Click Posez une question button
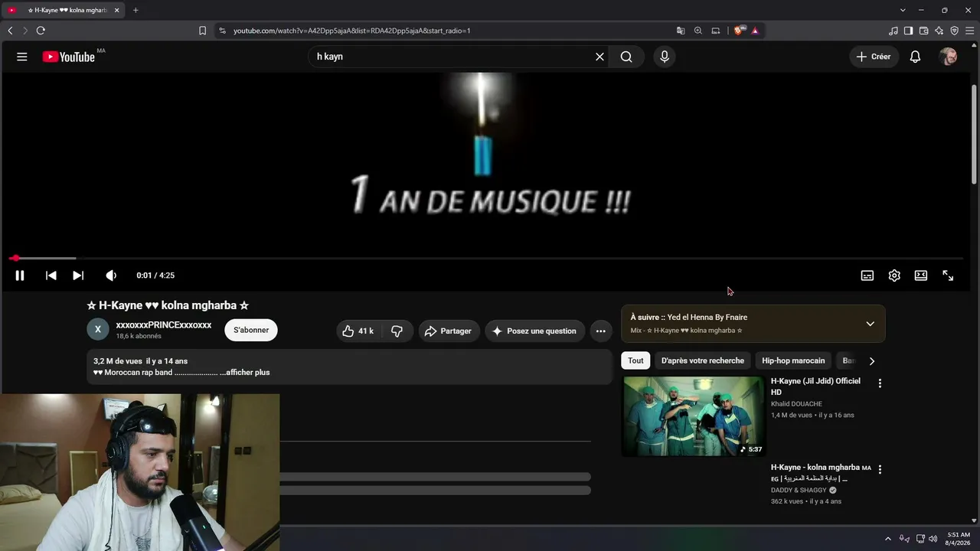 (x=535, y=331)
